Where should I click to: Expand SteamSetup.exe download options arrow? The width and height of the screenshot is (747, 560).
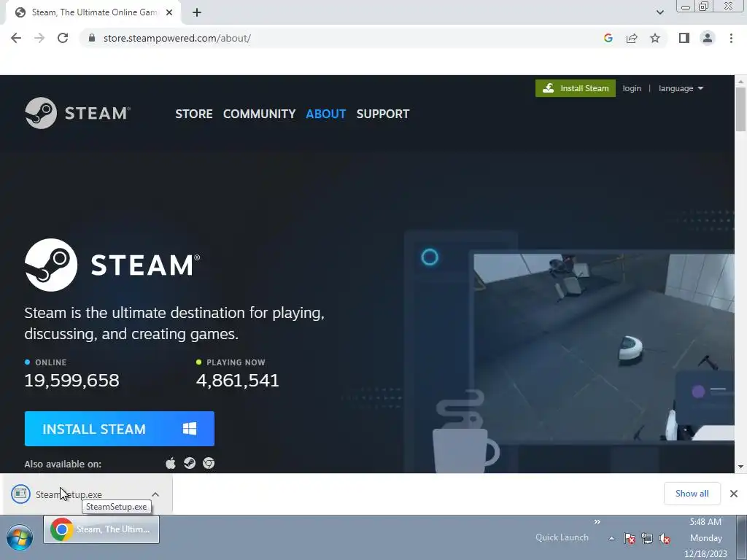point(155,494)
